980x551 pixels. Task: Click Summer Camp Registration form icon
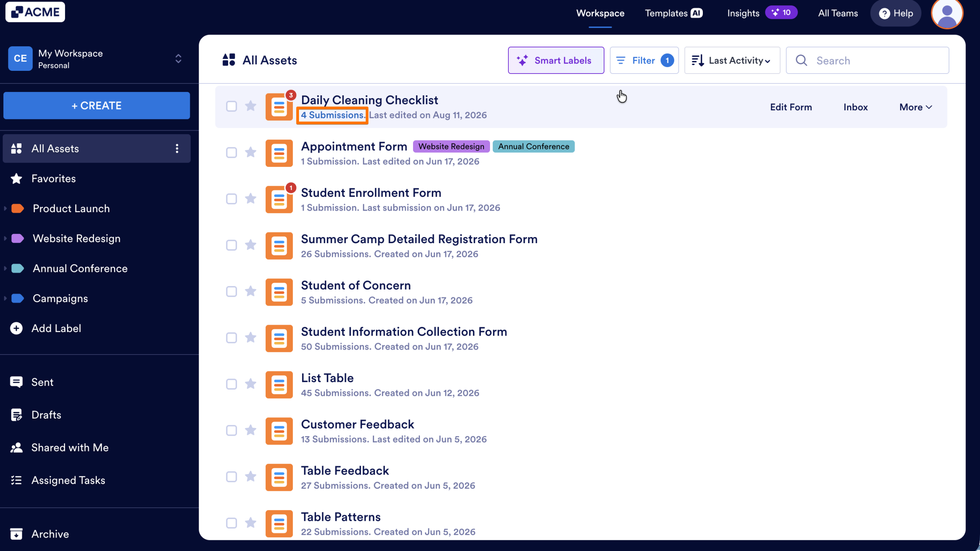pos(279,246)
